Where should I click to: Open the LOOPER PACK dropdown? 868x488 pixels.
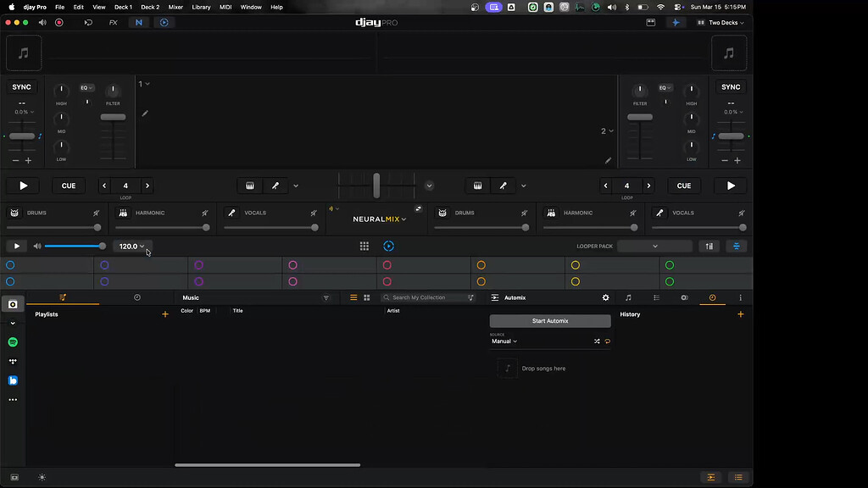[654, 247]
